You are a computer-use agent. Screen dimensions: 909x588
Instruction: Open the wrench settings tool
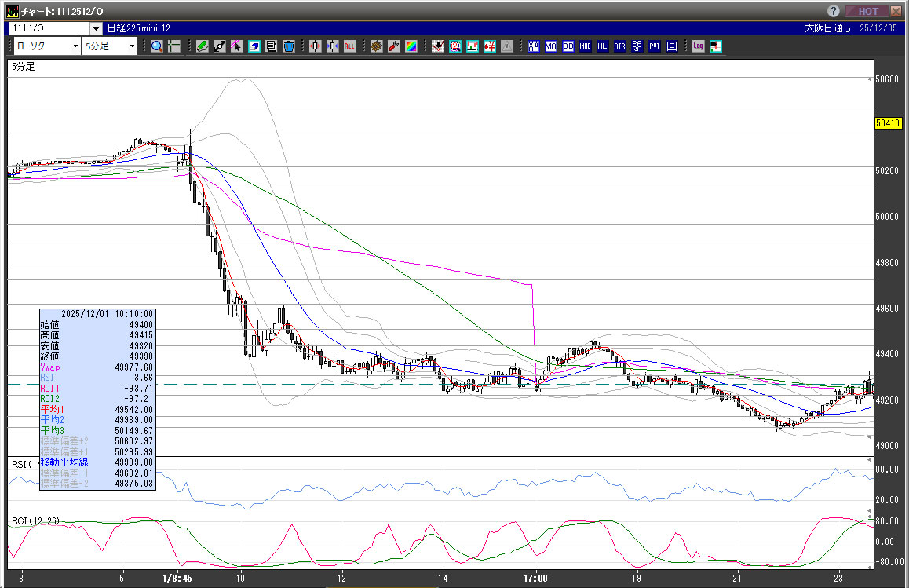tap(394, 46)
